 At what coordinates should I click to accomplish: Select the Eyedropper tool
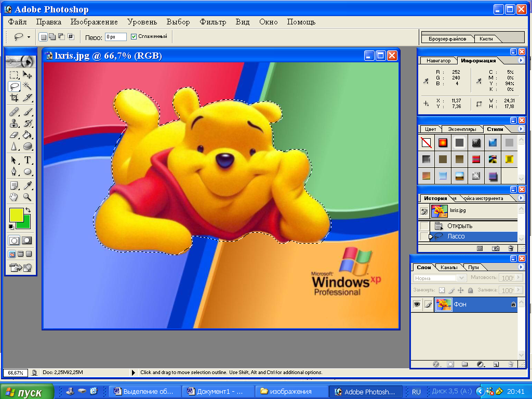[x=27, y=185]
